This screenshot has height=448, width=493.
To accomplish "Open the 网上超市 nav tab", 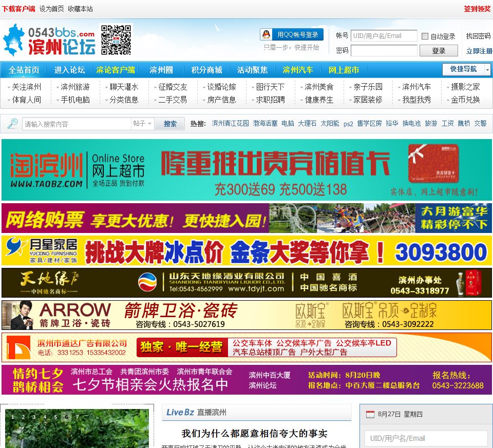I will pos(344,70).
